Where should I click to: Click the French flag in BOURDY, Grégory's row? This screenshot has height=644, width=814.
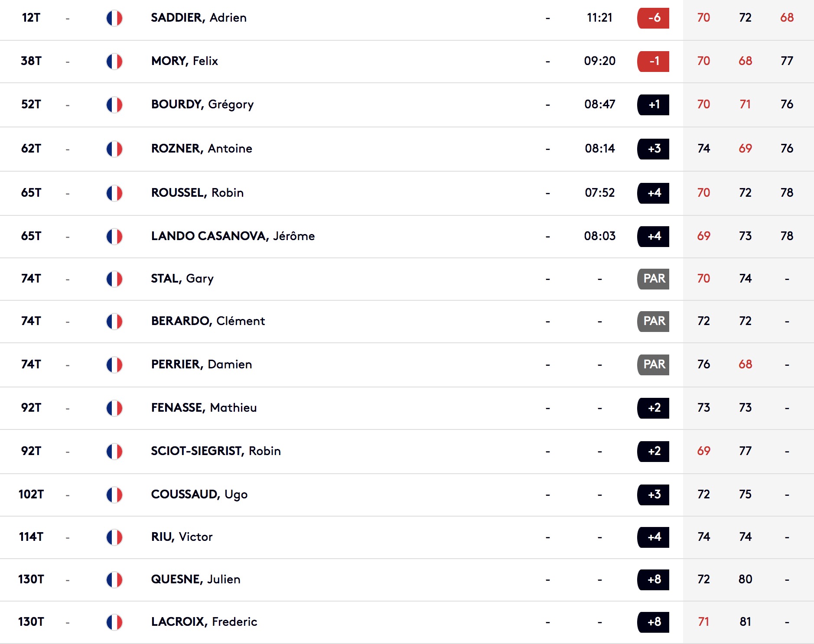point(114,105)
